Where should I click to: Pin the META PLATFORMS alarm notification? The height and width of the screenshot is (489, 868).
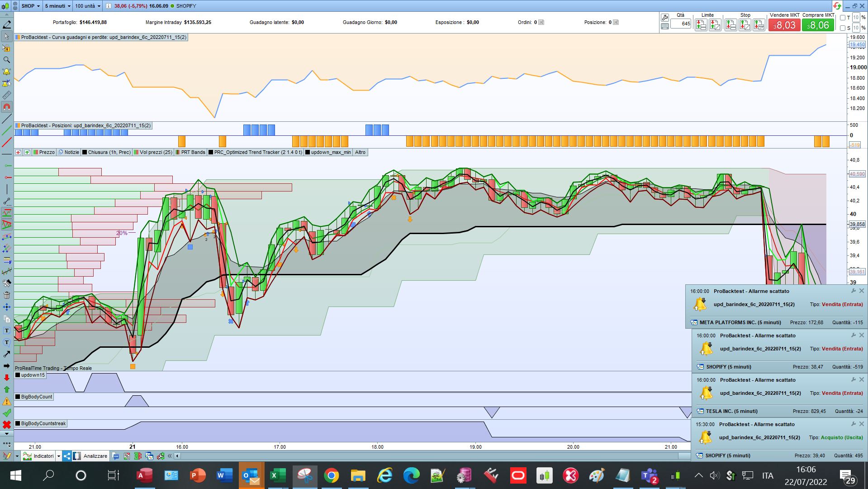click(x=854, y=291)
